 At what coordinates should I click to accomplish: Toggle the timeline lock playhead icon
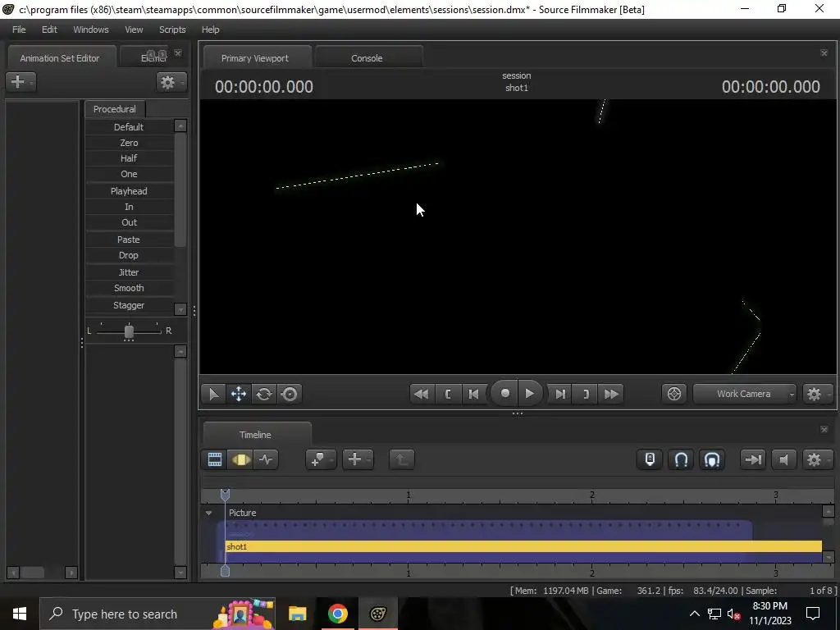(x=650, y=459)
